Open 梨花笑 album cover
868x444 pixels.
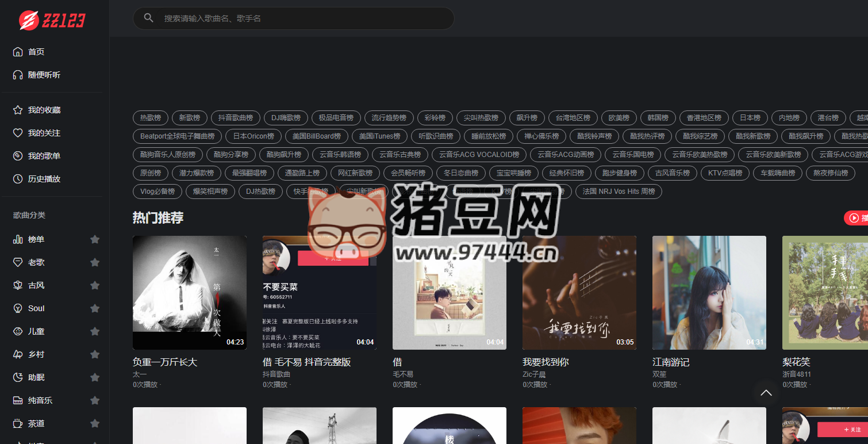tap(825, 293)
